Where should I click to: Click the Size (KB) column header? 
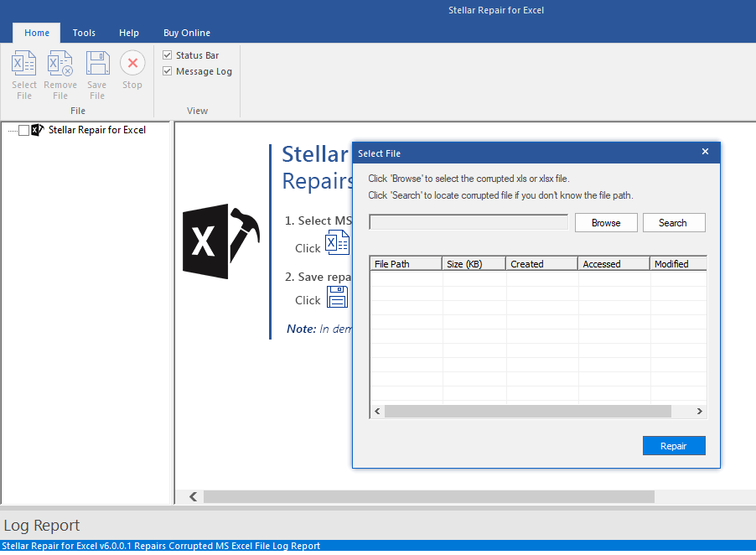[474, 264]
